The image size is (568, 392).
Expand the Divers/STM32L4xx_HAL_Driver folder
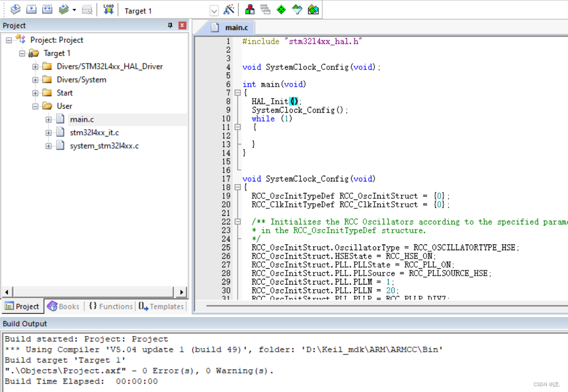(x=35, y=66)
